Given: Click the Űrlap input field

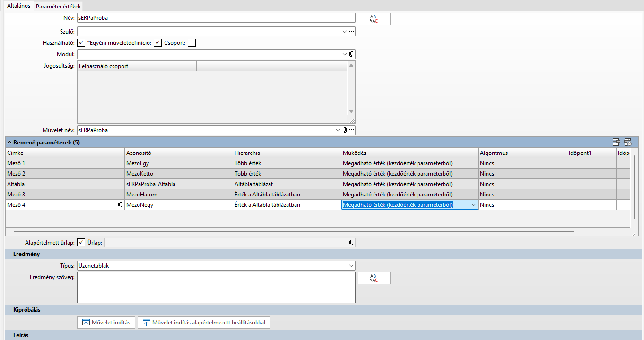Looking at the screenshot, I should coord(230,242).
